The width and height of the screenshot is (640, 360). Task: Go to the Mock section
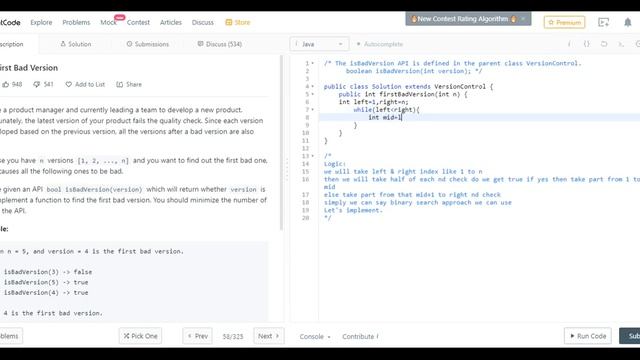coord(109,22)
